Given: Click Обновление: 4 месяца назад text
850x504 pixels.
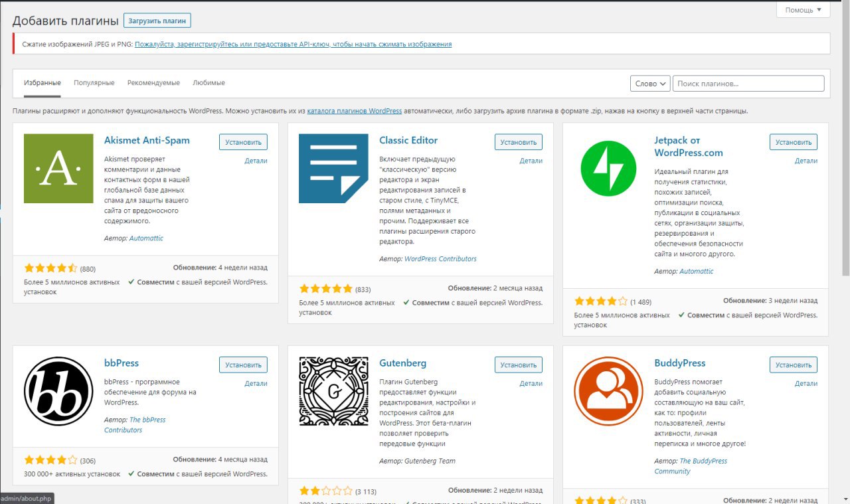Looking at the screenshot, I should pos(220,459).
